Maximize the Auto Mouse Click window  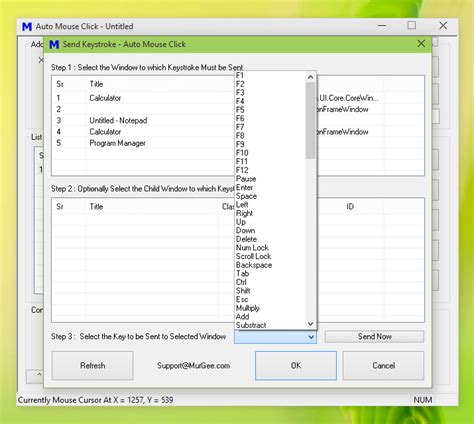point(412,26)
